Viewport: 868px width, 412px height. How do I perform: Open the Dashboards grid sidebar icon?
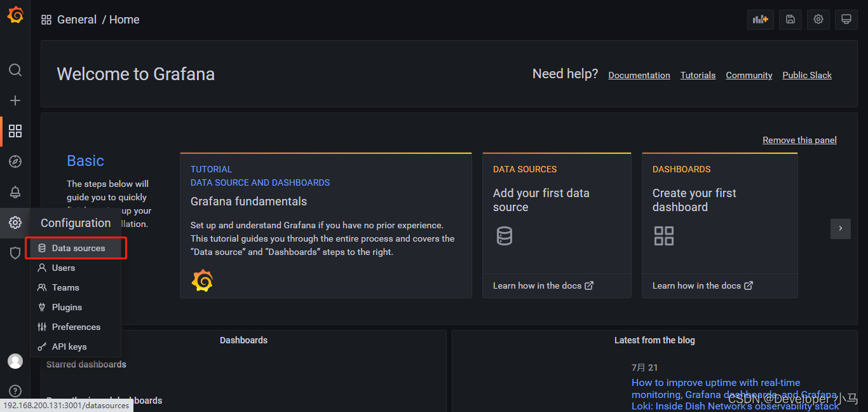(15, 131)
